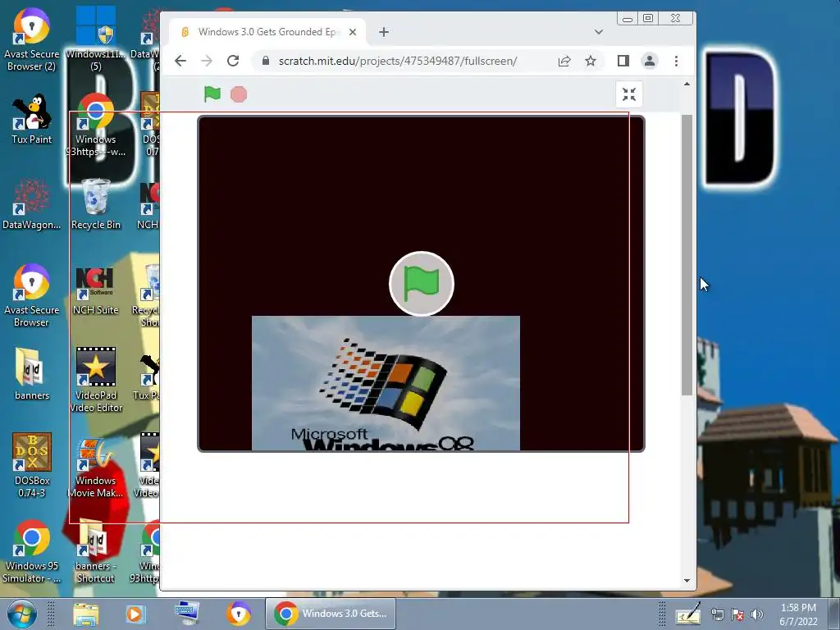Screen dimensions: 840x630
Task: Select the Recycle Bin desktop icon
Action: (x=96, y=204)
